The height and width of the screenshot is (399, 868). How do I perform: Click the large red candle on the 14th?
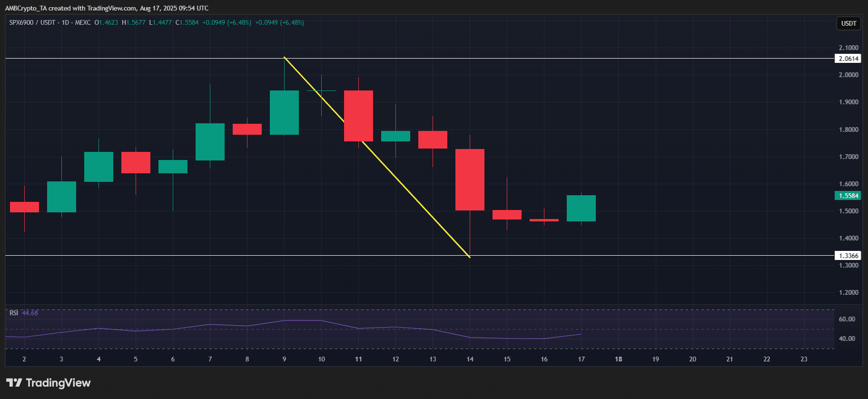[470, 180]
